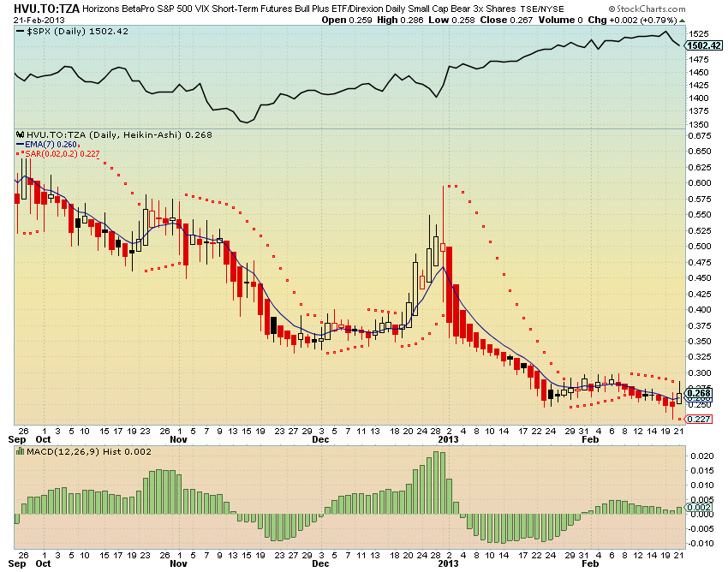Viewport: 728px width, 572px height.
Task: Click the candlestick icon beside the HVU.TO:TZA legend
Action: tap(20, 134)
